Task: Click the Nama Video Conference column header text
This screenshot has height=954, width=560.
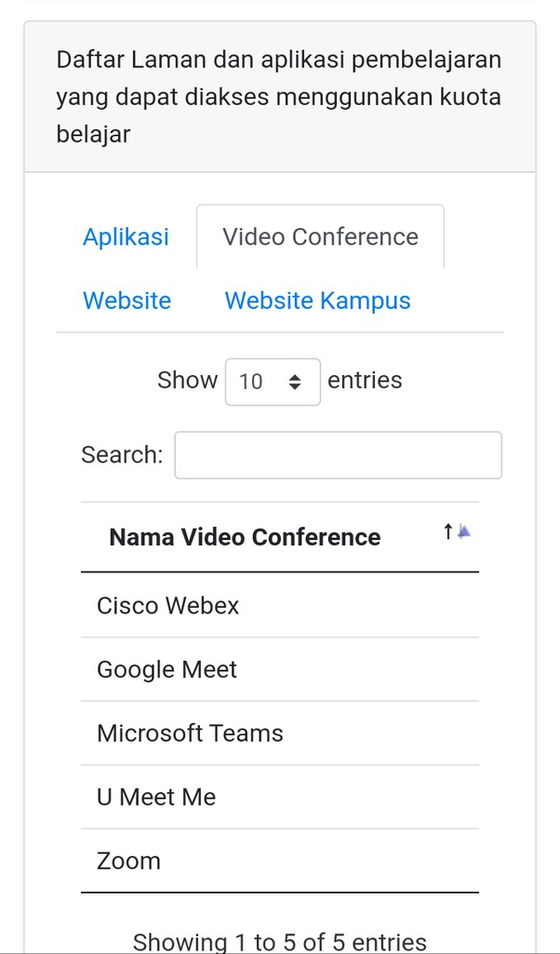Action: pos(245,537)
